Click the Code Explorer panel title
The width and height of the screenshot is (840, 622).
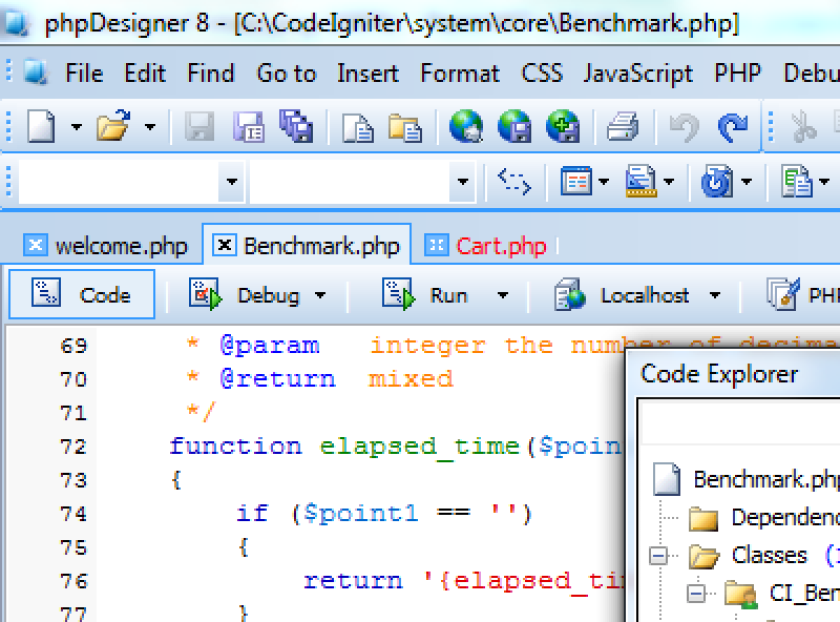click(x=719, y=373)
